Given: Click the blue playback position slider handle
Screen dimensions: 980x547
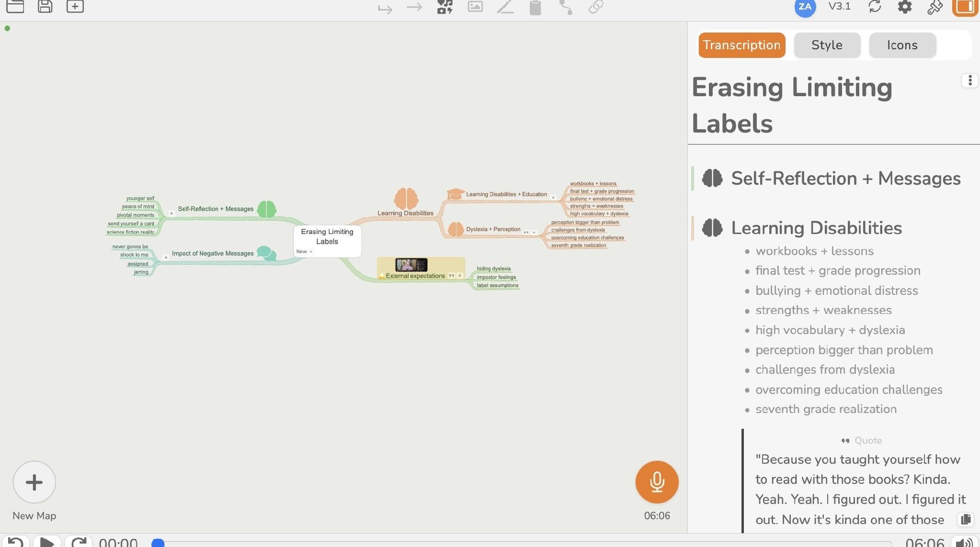Looking at the screenshot, I should coord(158,542).
